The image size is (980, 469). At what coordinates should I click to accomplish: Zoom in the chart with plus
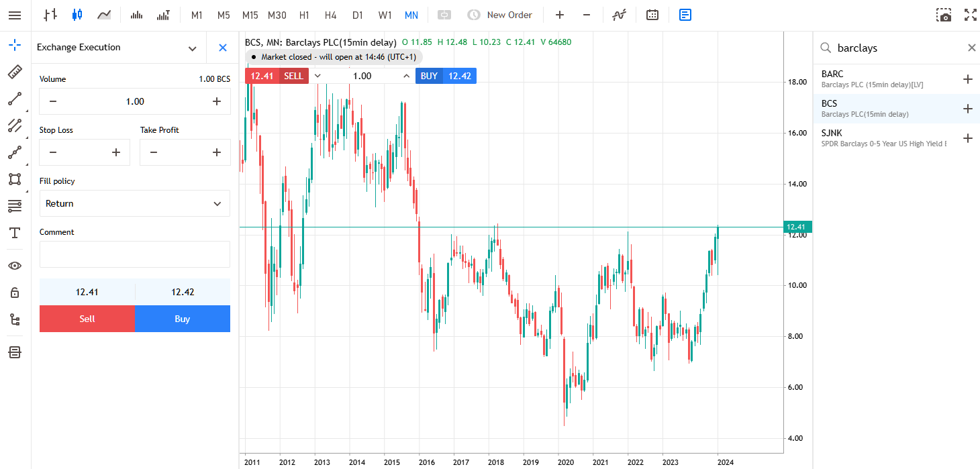pos(560,15)
